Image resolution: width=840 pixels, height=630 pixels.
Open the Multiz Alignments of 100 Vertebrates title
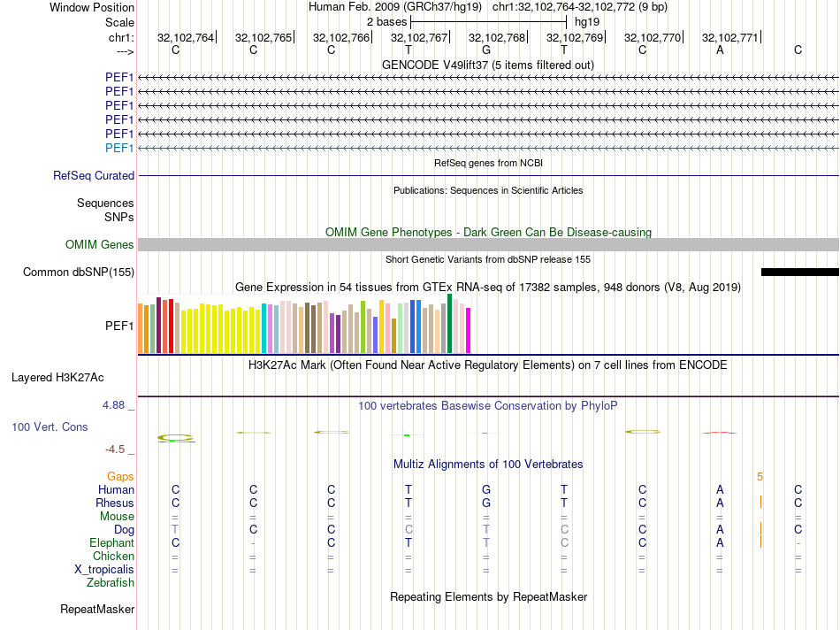488,464
